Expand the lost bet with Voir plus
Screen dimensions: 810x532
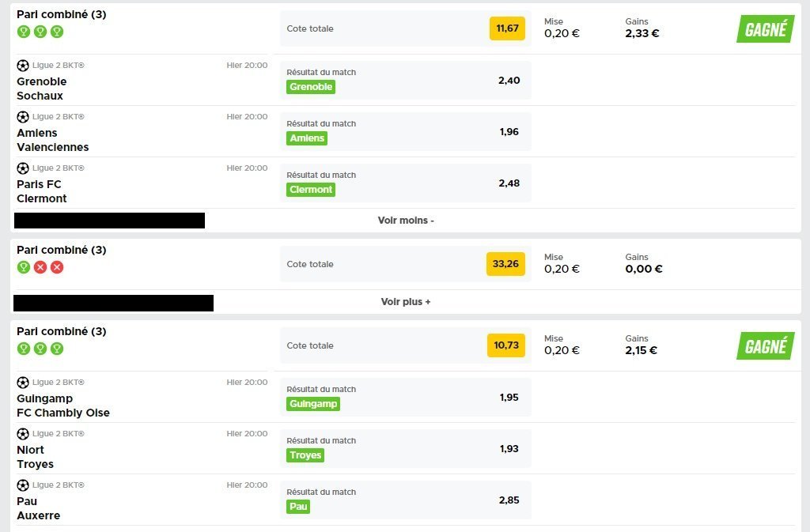coord(406,302)
